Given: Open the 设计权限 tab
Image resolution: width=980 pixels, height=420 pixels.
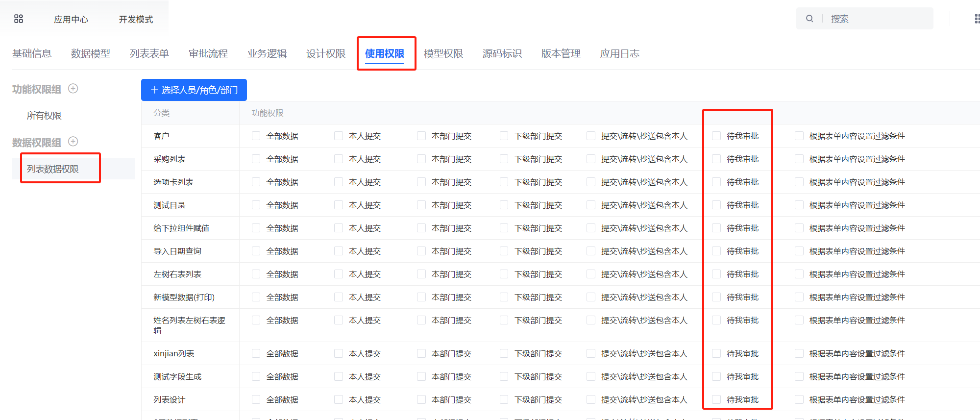Looking at the screenshot, I should tap(326, 53).
